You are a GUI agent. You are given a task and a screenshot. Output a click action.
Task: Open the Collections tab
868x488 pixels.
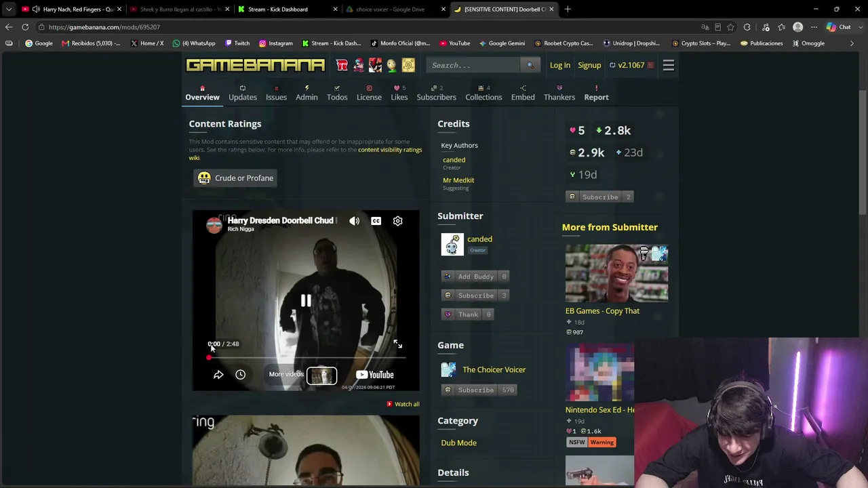(x=484, y=93)
